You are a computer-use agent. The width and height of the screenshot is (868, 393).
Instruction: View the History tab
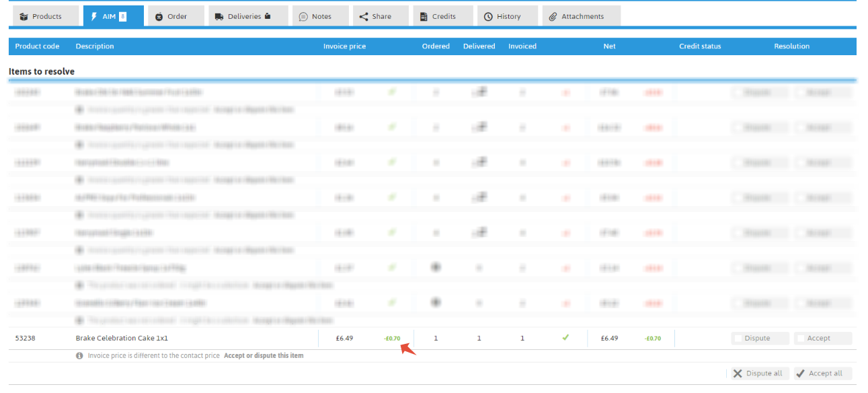(x=508, y=16)
